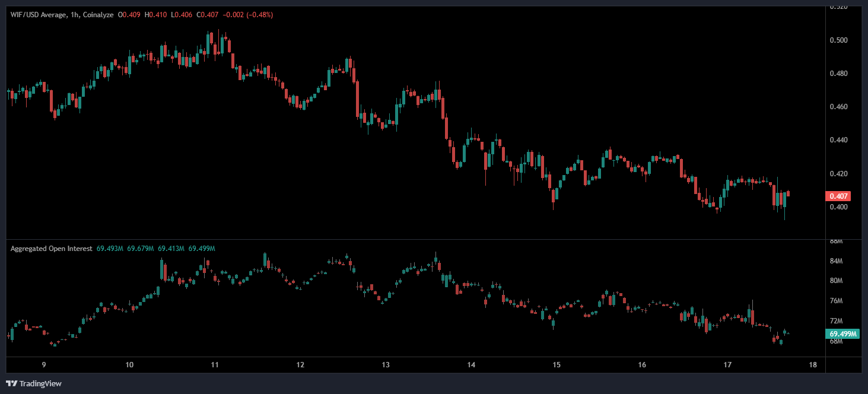The width and height of the screenshot is (868, 394).
Task: Click the 0.440 price axis label
Action: pyautogui.click(x=839, y=140)
